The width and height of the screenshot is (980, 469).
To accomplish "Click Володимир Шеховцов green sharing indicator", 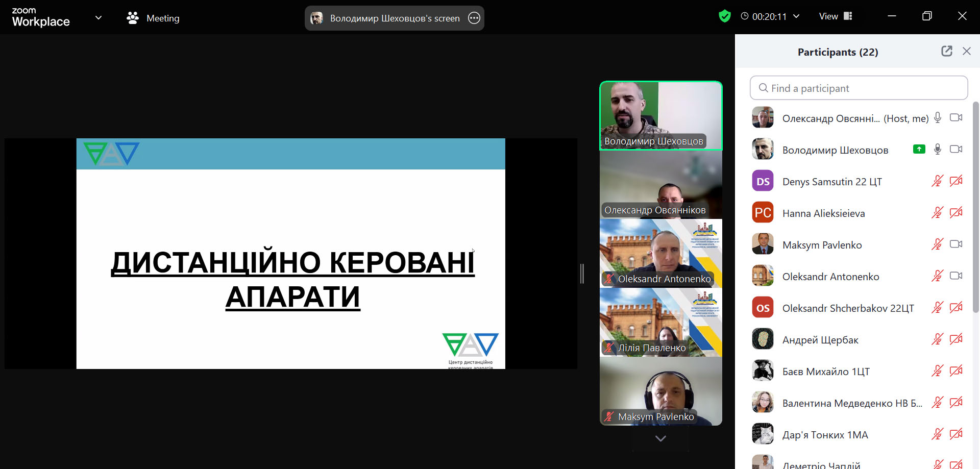I will coord(919,149).
